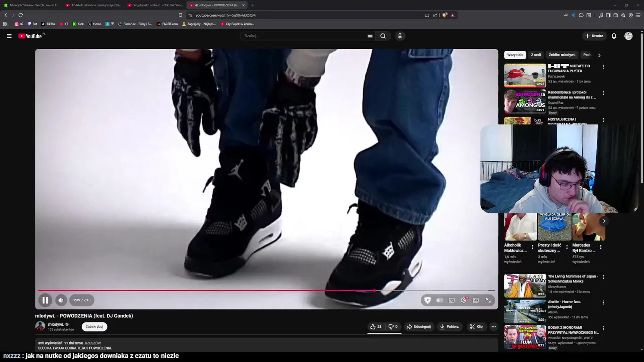
Task: Click the mlodywi. channel avatar
Action: point(40,326)
